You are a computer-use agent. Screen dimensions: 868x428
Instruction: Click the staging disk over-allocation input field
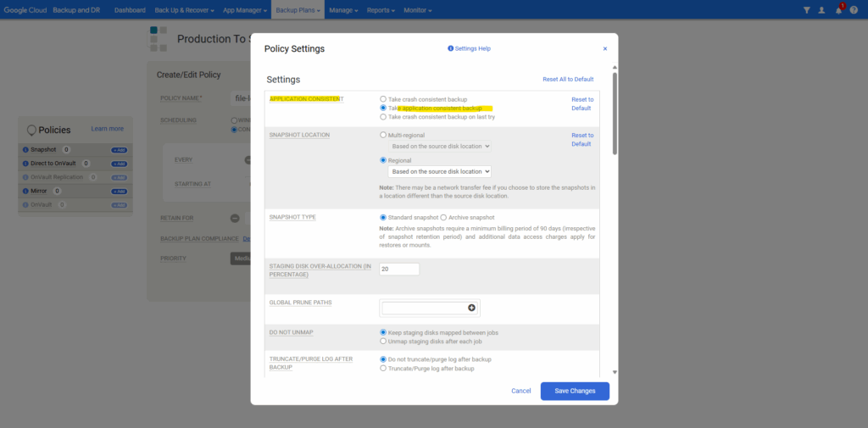click(x=399, y=269)
